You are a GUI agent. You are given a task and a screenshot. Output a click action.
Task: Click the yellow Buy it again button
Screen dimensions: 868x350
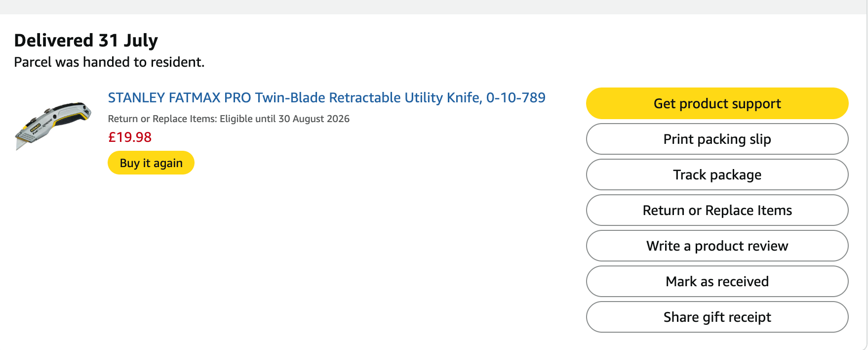pos(151,163)
